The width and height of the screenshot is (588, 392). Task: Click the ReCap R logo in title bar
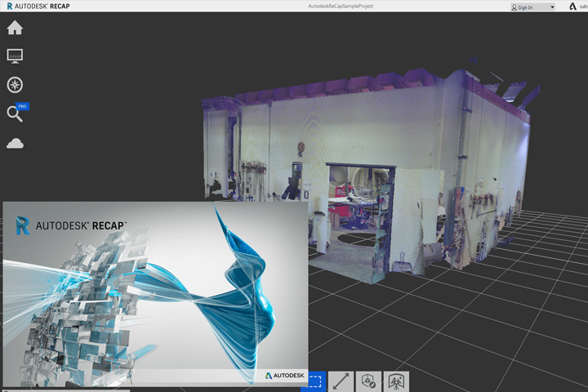coord(9,6)
